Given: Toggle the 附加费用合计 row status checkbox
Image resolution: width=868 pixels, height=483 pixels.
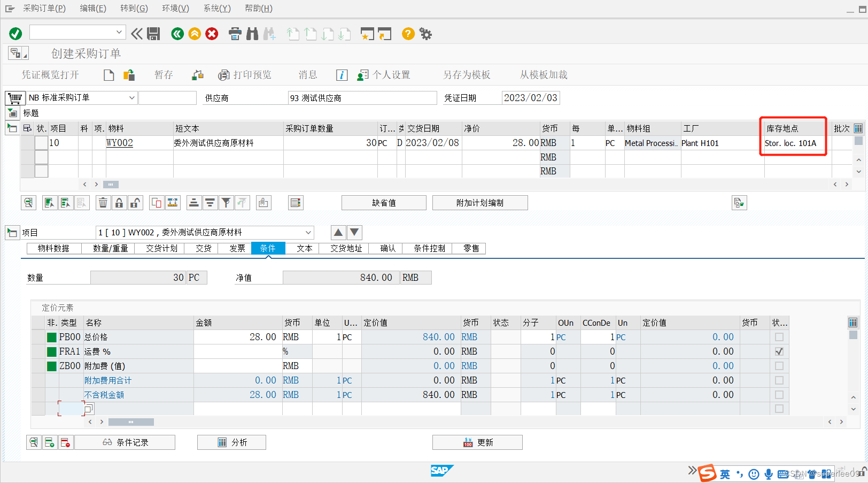Looking at the screenshot, I should 779,380.
